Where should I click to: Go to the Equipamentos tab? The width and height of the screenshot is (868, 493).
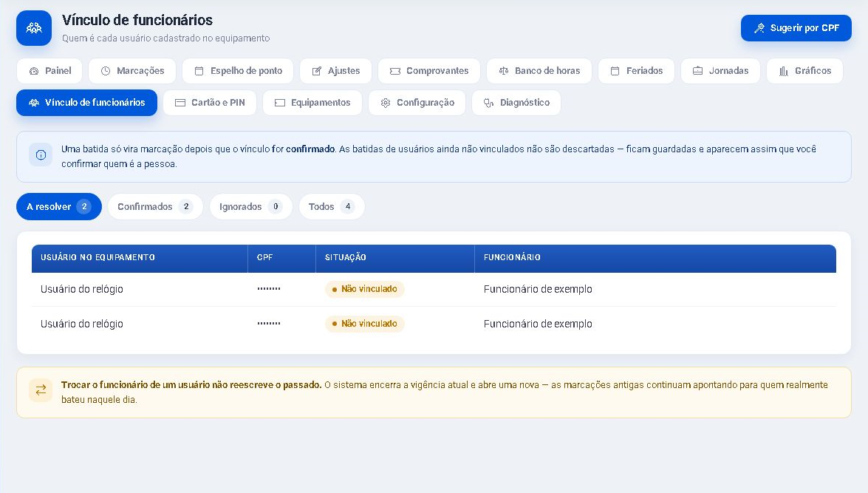coord(312,103)
